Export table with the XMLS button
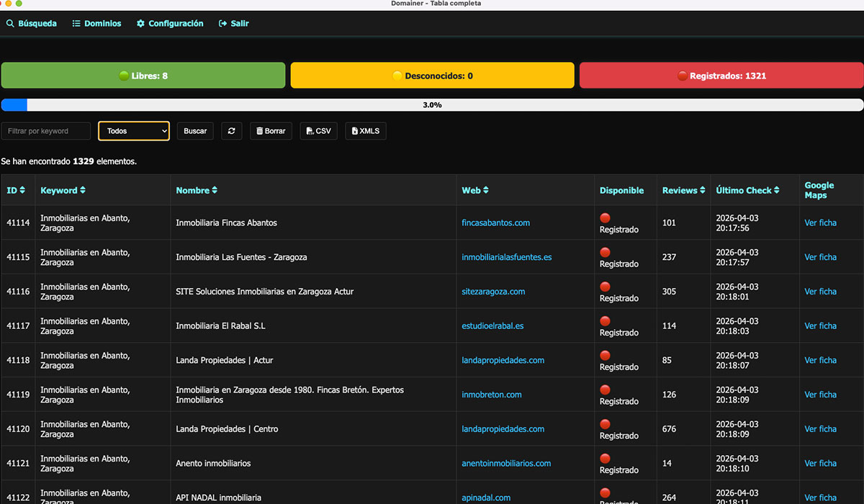This screenshot has height=504, width=864. (366, 131)
